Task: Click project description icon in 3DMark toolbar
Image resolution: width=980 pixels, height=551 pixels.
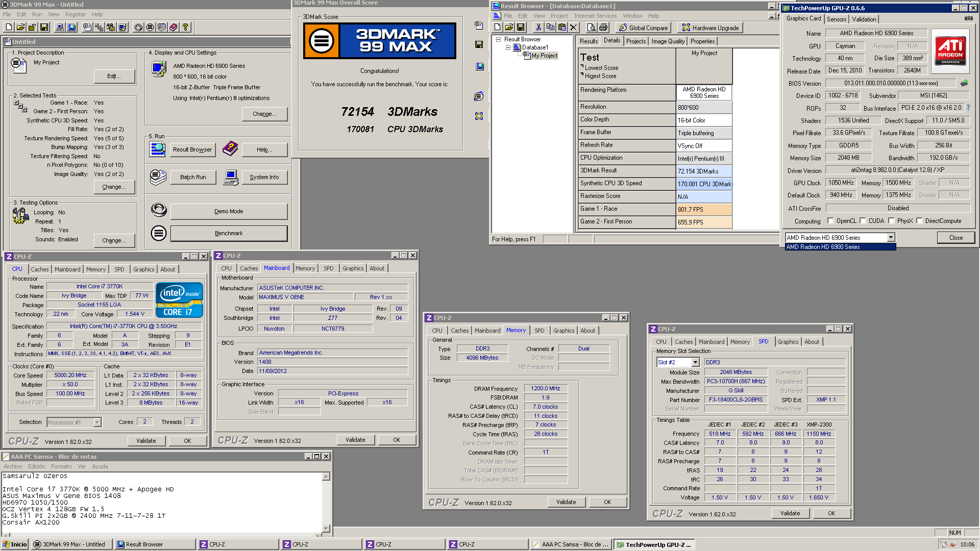Action: point(87,28)
